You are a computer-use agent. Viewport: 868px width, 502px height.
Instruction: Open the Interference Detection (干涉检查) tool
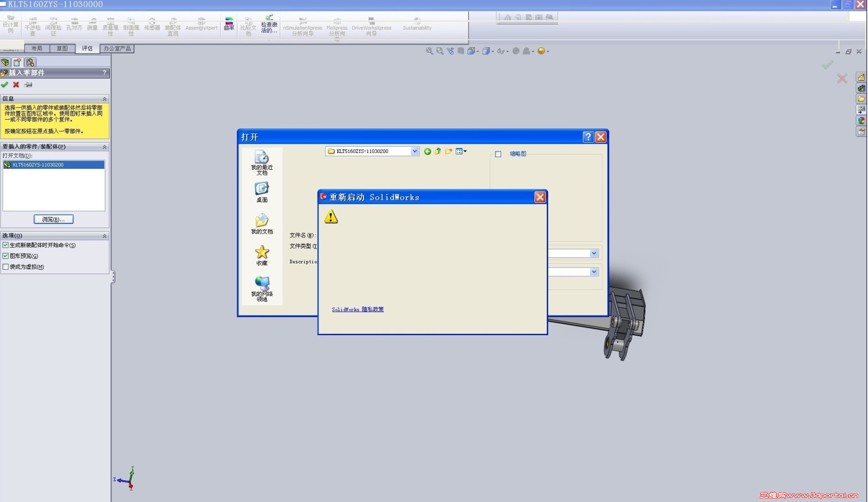pyautogui.click(x=33, y=27)
